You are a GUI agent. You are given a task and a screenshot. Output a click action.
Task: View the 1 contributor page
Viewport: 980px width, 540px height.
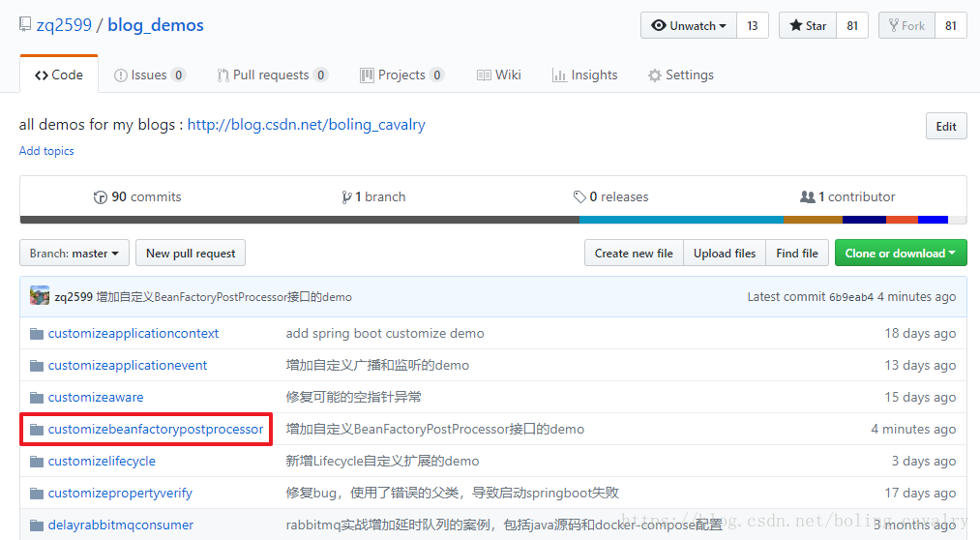[x=847, y=196]
